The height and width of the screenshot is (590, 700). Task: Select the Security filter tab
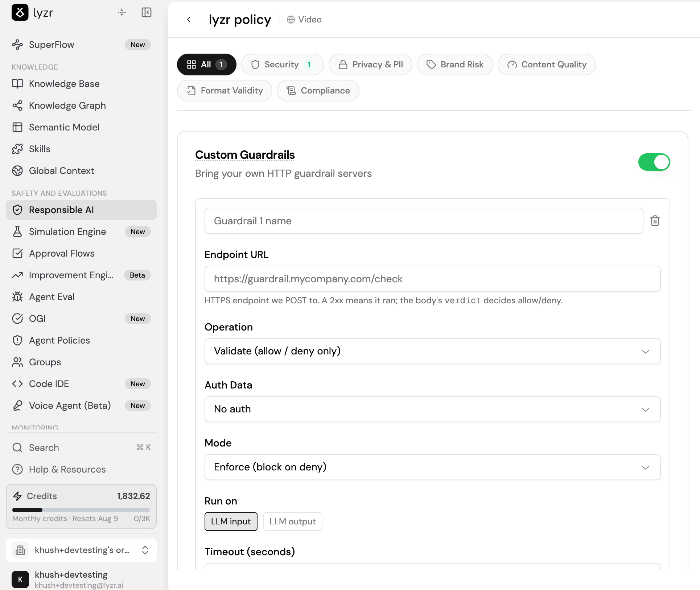coord(282,65)
